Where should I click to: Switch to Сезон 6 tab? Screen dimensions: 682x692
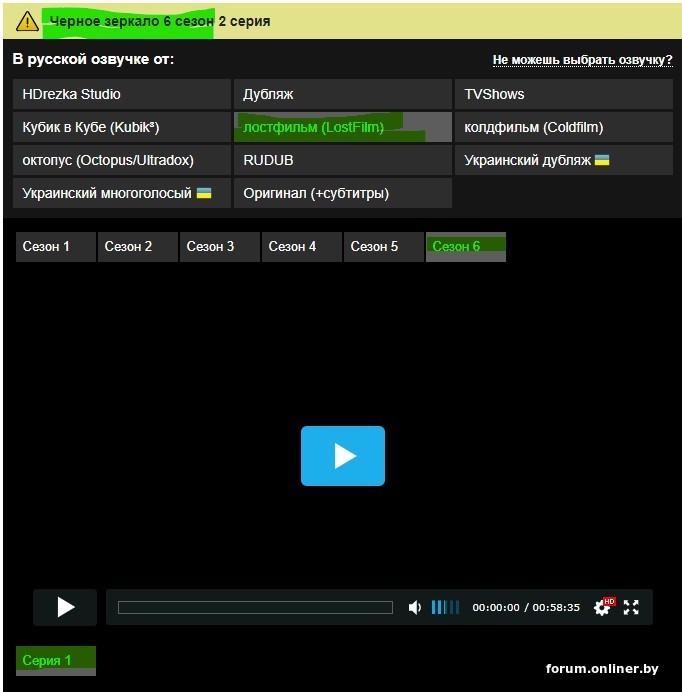tap(466, 247)
